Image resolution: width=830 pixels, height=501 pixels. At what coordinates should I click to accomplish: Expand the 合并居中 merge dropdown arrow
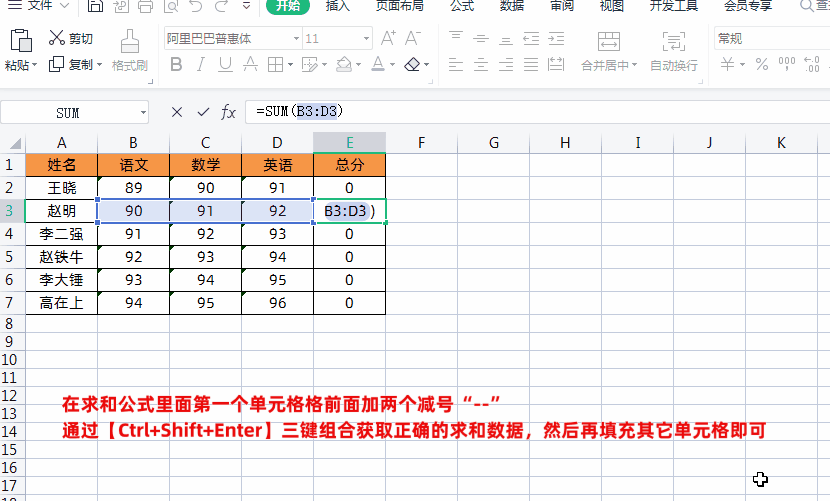click(635, 65)
